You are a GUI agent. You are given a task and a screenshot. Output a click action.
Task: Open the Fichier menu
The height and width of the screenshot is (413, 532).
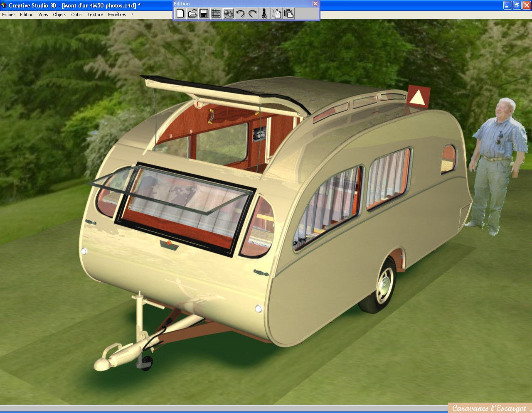[x=8, y=15]
